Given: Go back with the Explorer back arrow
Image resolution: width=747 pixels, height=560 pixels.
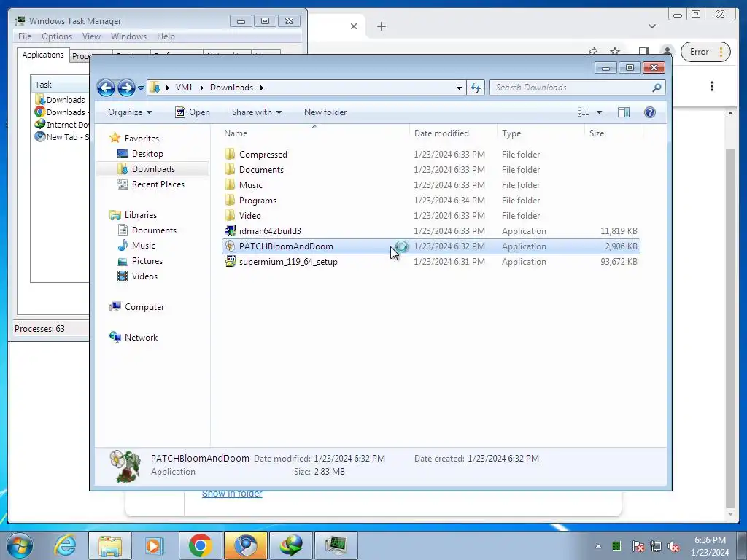Looking at the screenshot, I should click(x=106, y=87).
